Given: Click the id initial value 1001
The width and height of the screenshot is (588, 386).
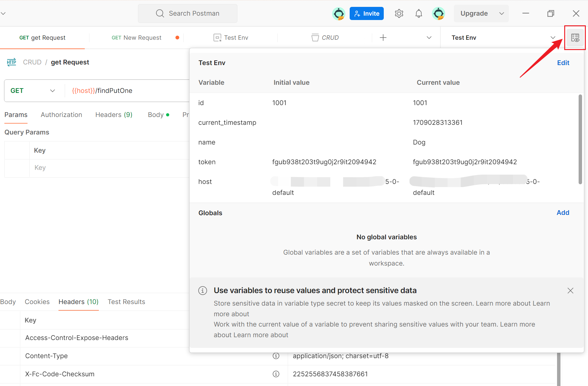Looking at the screenshot, I should point(279,103).
